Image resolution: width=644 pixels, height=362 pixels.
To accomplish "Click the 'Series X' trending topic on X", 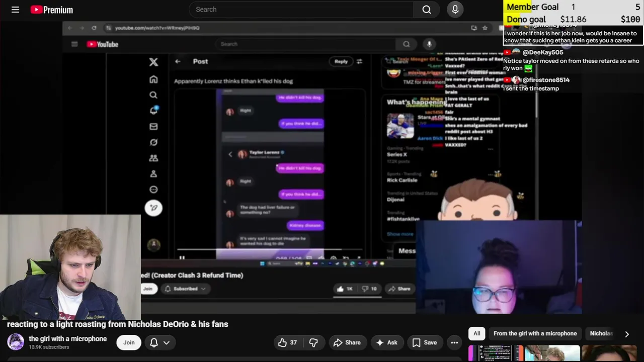I will [x=397, y=154].
